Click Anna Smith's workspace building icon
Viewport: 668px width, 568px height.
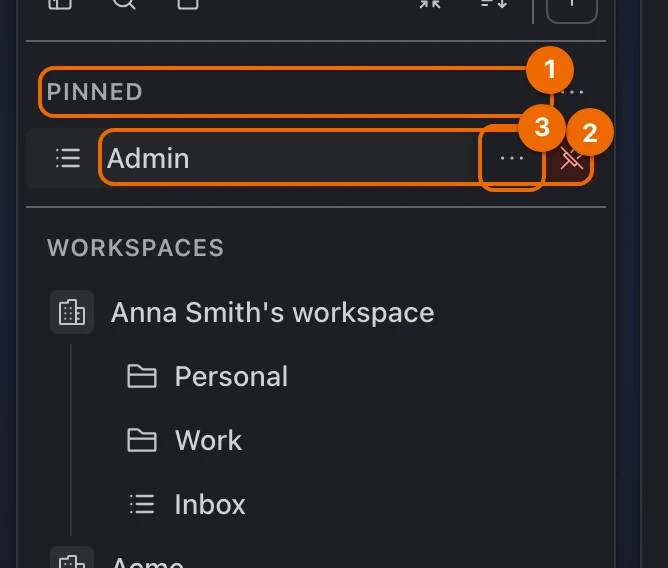click(x=72, y=312)
